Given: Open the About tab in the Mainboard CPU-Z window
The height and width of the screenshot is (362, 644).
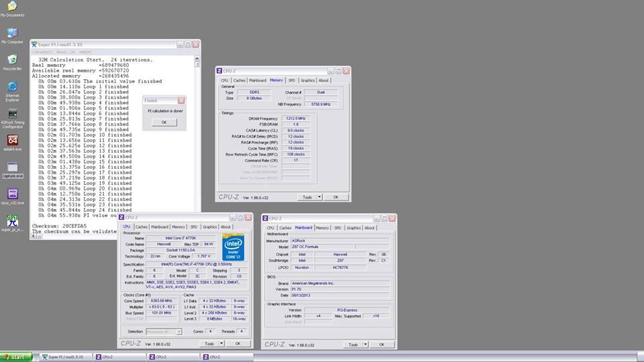Looking at the screenshot, I should point(370,228).
